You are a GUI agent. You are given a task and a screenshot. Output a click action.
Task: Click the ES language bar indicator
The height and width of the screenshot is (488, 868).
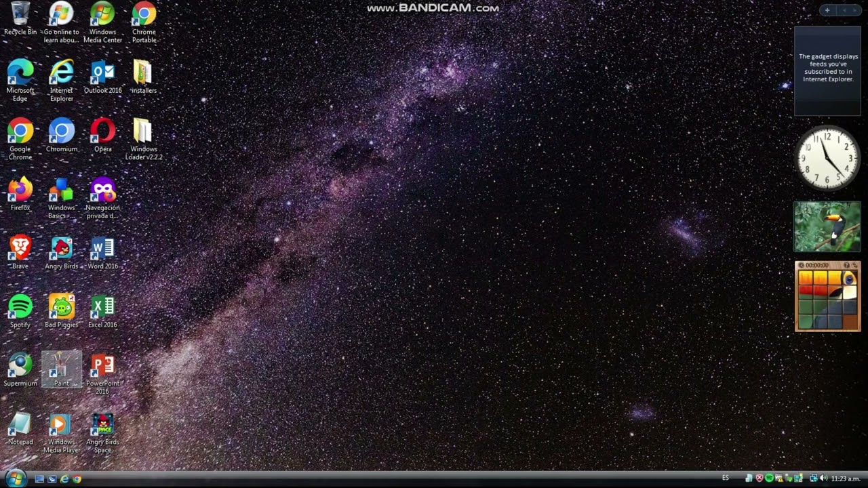(x=726, y=478)
